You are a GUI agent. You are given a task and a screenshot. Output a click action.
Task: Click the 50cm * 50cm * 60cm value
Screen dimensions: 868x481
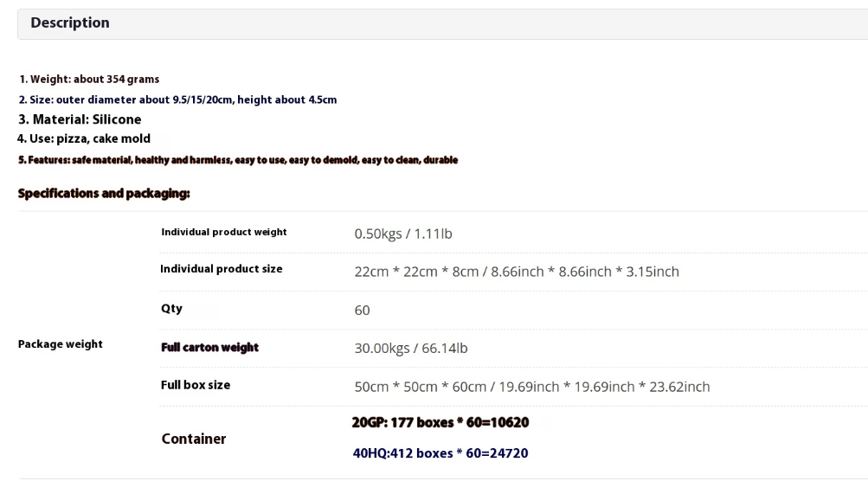pos(532,387)
